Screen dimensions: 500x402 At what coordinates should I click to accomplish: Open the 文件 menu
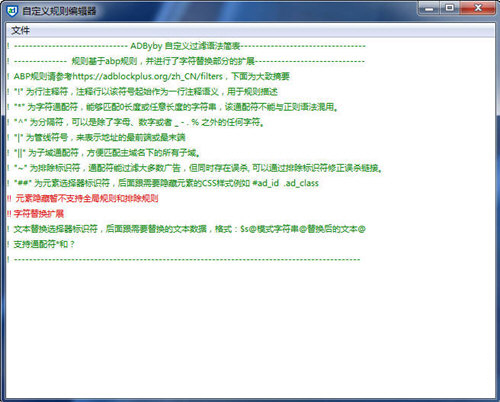[20, 30]
